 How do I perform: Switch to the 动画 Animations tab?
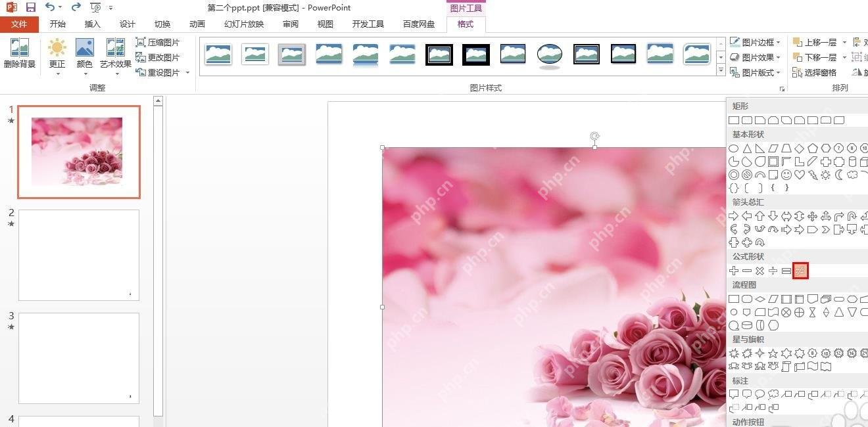(x=197, y=24)
